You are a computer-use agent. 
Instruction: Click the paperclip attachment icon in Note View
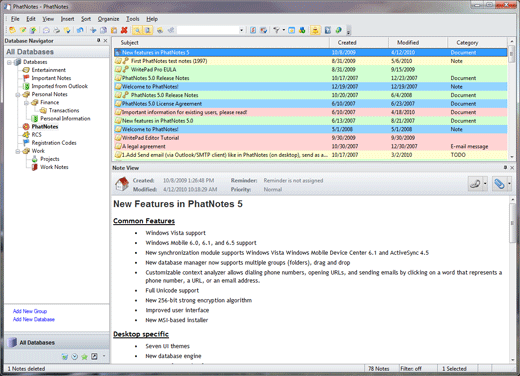click(499, 184)
